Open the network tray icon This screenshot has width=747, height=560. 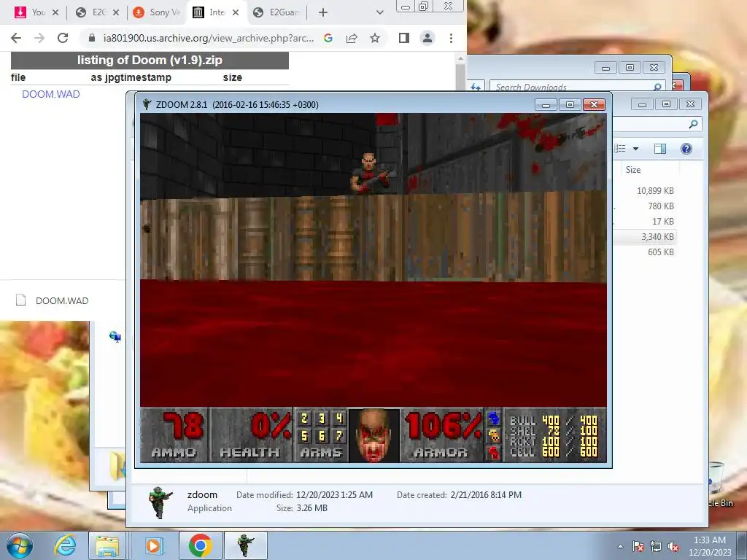[656, 546]
